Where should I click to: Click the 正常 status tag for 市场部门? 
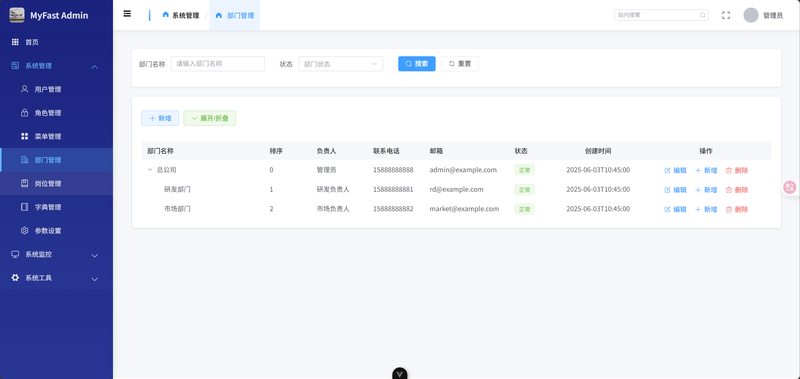(x=524, y=209)
